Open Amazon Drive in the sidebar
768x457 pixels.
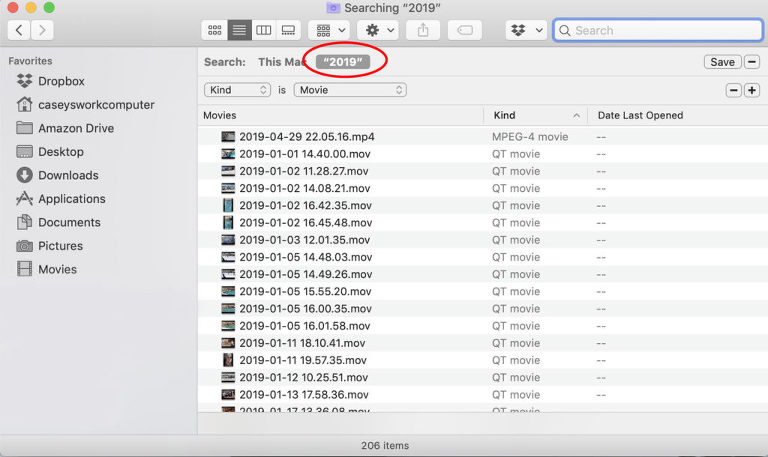[x=76, y=128]
